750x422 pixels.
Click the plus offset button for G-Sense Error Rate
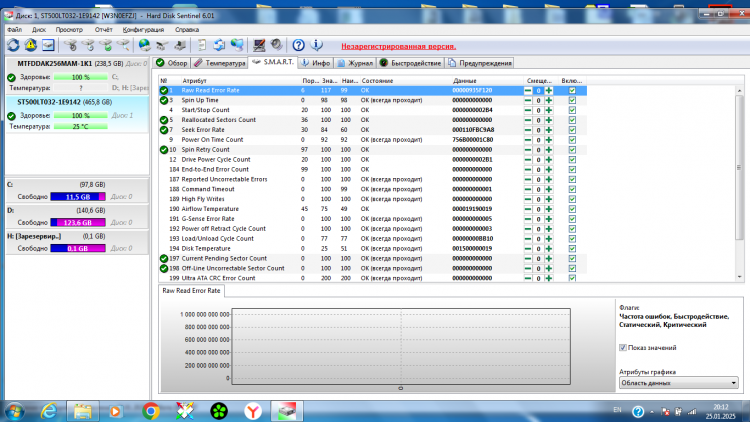tap(549, 219)
